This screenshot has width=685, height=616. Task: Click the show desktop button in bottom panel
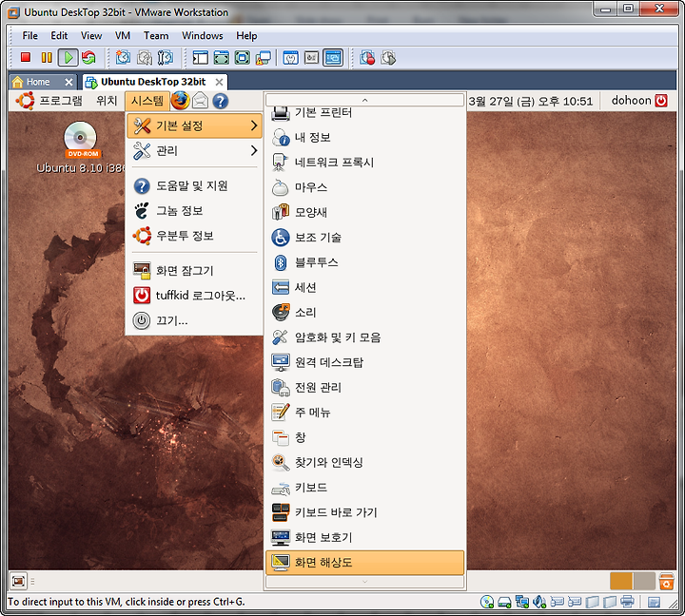18,581
